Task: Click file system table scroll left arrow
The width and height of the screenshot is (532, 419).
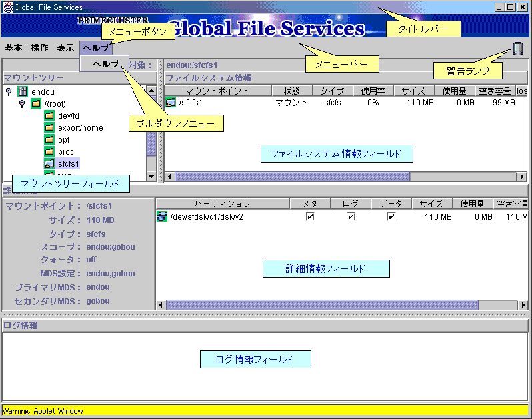Action: 169,177
